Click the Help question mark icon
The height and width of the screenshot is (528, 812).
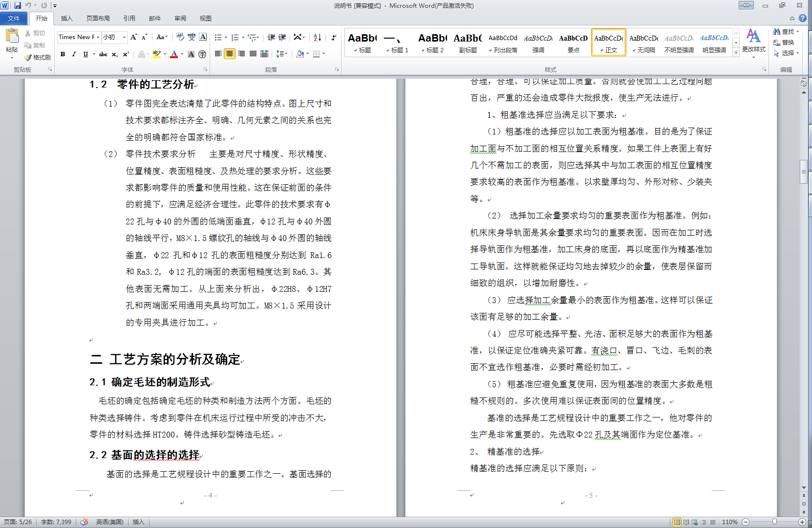803,18
